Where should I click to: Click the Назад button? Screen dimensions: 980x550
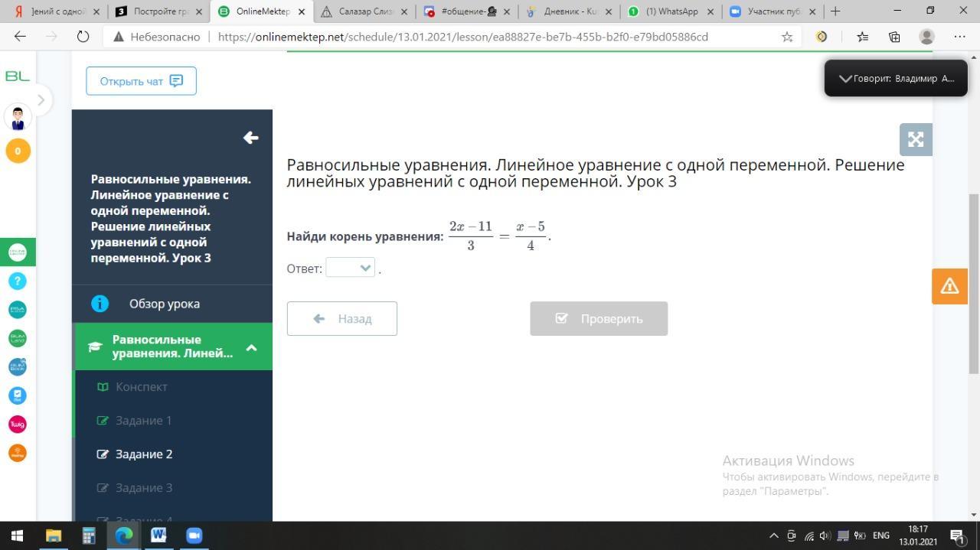point(342,318)
